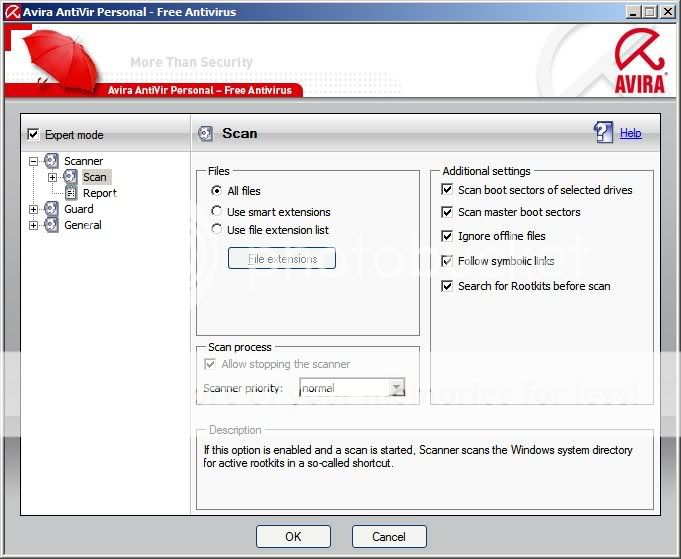Close the Avira window
Viewport: 681px width, 559px height.
pyautogui.click(x=668, y=12)
